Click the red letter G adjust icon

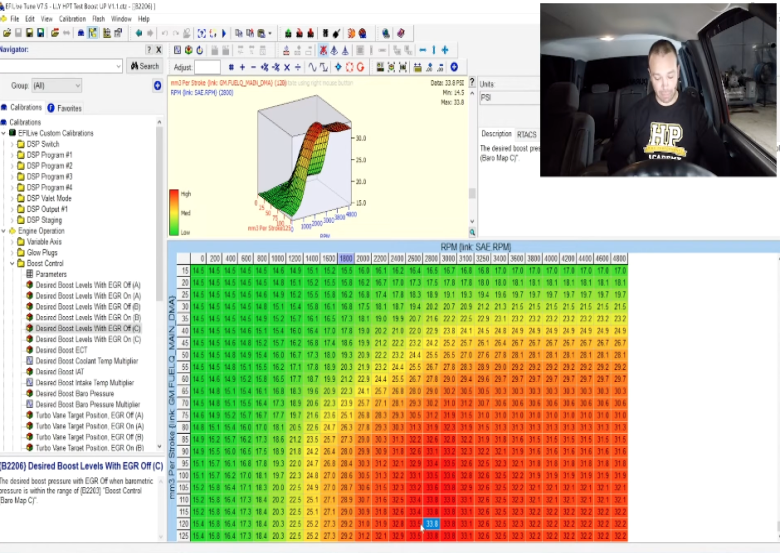click(x=360, y=67)
